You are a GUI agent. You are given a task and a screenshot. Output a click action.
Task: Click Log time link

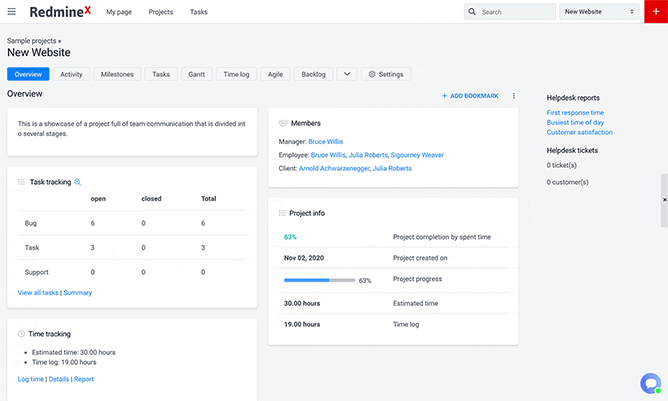[x=31, y=379]
